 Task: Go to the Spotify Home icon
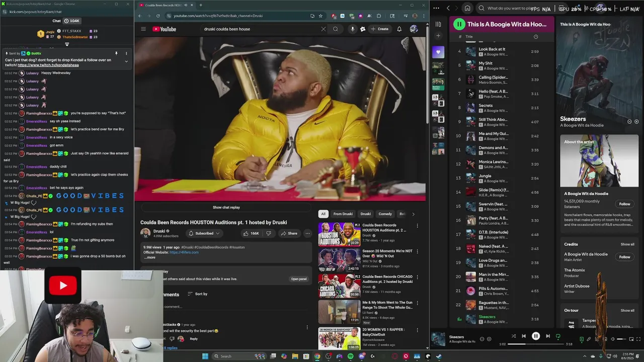coord(467,8)
